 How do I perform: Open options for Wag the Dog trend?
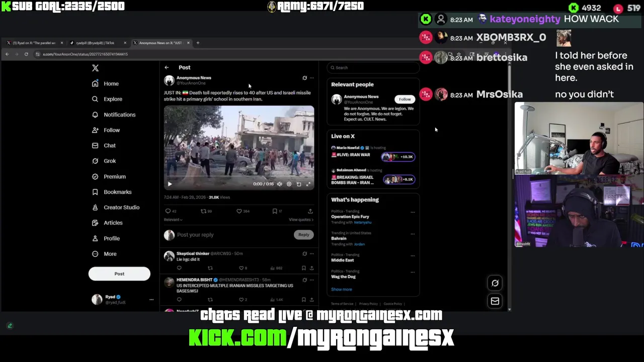pos(413,272)
